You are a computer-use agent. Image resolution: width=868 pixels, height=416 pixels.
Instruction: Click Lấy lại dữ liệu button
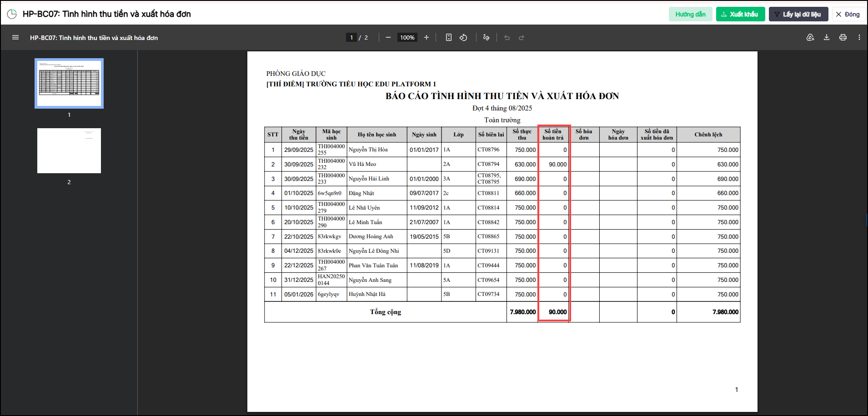pyautogui.click(x=798, y=14)
